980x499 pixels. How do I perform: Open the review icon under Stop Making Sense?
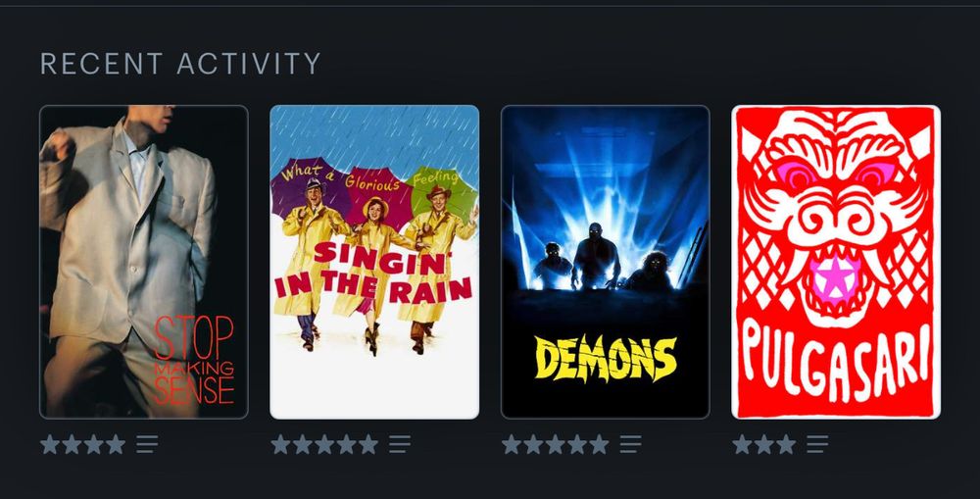[148, 444]
